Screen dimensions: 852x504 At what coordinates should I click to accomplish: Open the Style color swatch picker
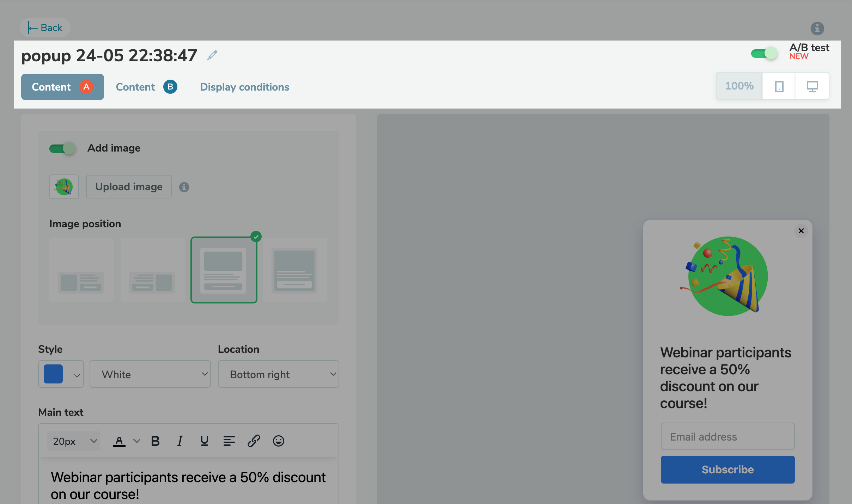tap(61, 374)
